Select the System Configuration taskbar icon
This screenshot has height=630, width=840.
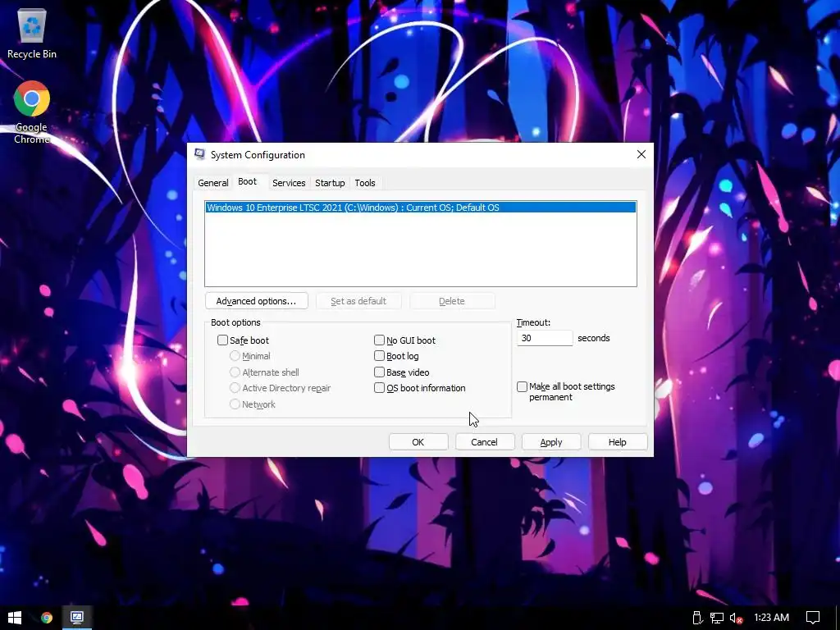(77, 618)
